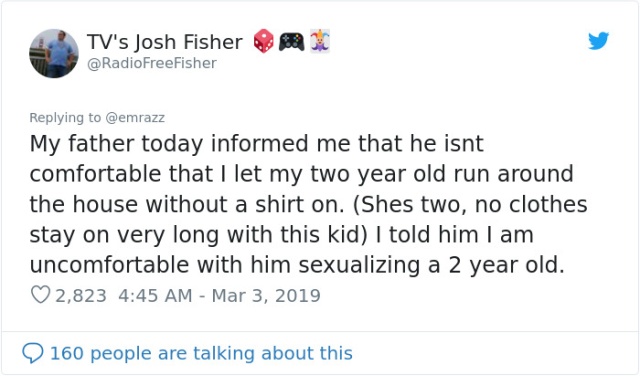Screen dimensions: 640x376
Task: Open '160 people are talking about this'
Action: point(201,353)
